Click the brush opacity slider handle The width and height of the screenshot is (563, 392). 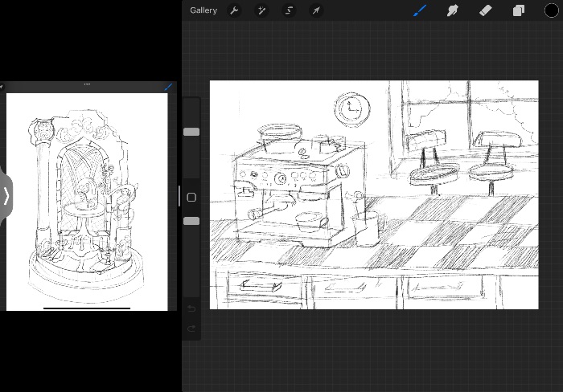click(x=191, y=221)
